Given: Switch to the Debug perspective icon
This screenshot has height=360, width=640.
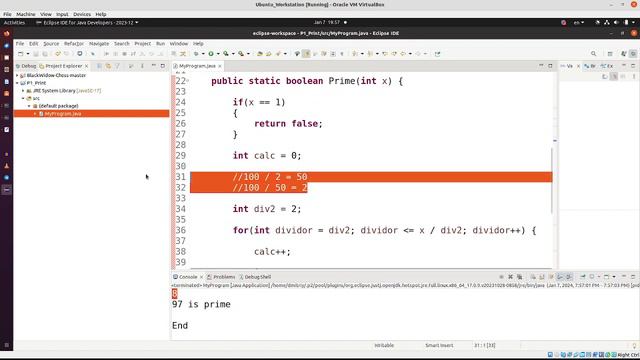Looking at the screenshot, I should coord(633,54).
